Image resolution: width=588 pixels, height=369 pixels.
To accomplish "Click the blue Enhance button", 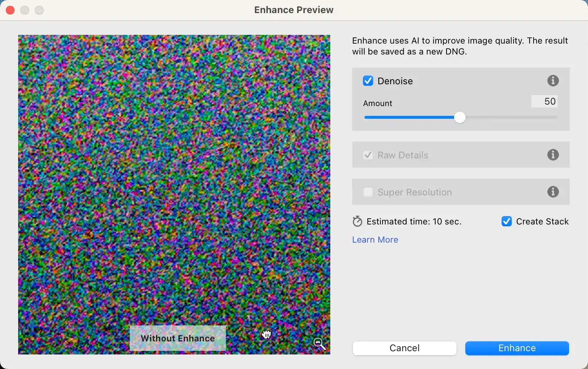I will 517,348.
